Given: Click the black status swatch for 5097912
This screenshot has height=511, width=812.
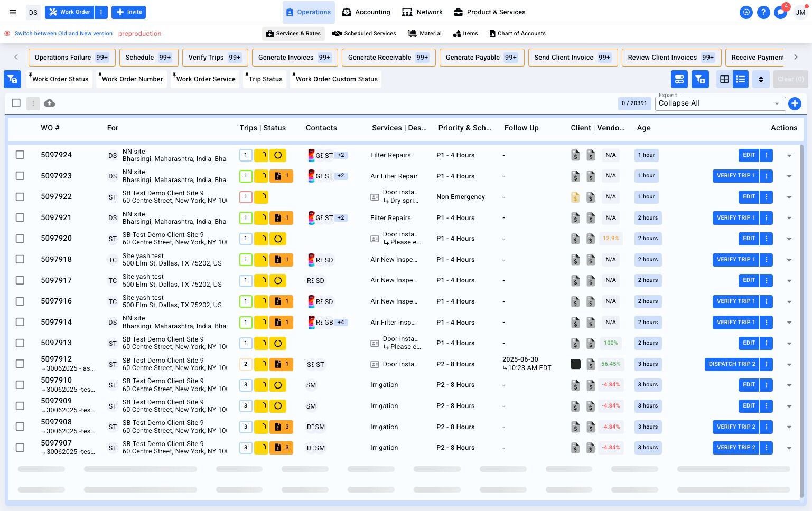Looking at the screenshot, I should 575,364.
